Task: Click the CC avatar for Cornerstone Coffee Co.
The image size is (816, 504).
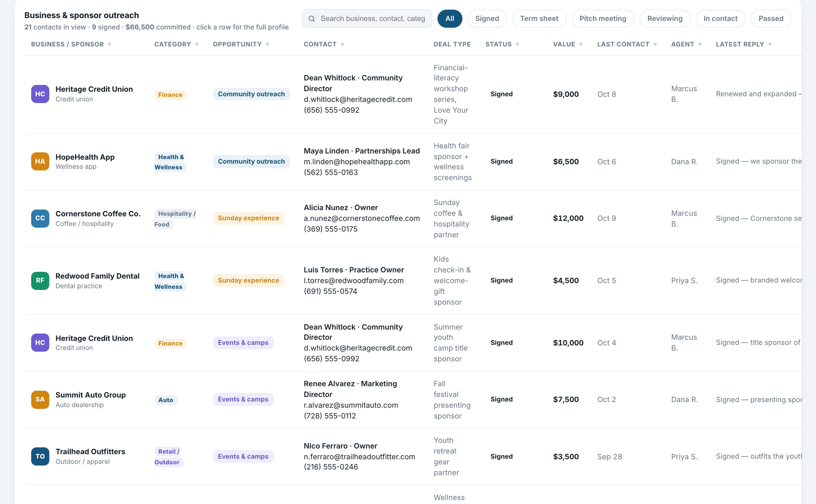Action: click(40, 218)
